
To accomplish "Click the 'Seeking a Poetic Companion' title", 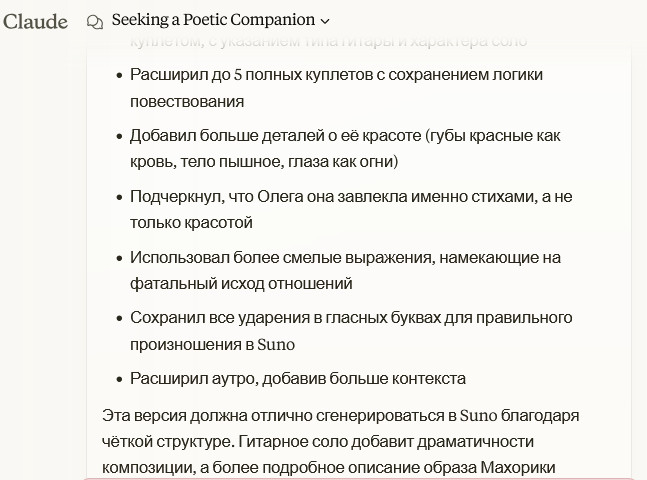I will click(212, 20).
